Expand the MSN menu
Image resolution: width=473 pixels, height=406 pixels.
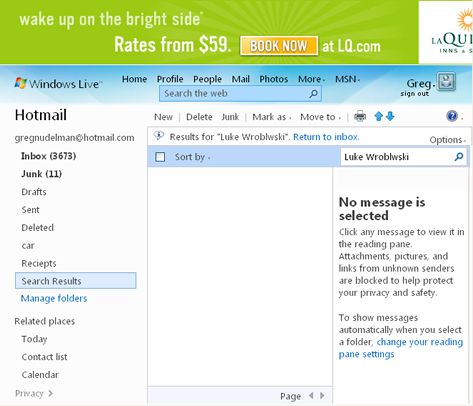pyautogui.click(x=348, y=79)
